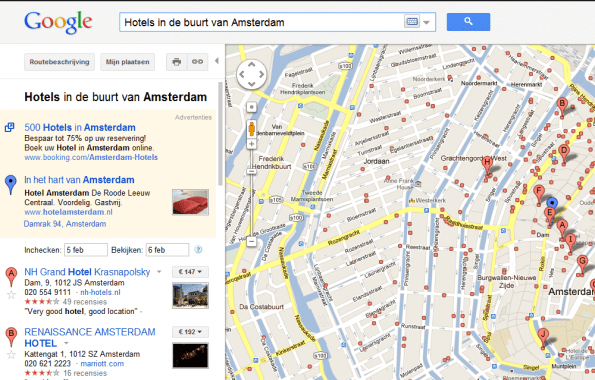Image resolution: width=595 pixels, height=380 pixels.
Task: Expand the €192 price dropdown
Action: click(x=190, y=332)
